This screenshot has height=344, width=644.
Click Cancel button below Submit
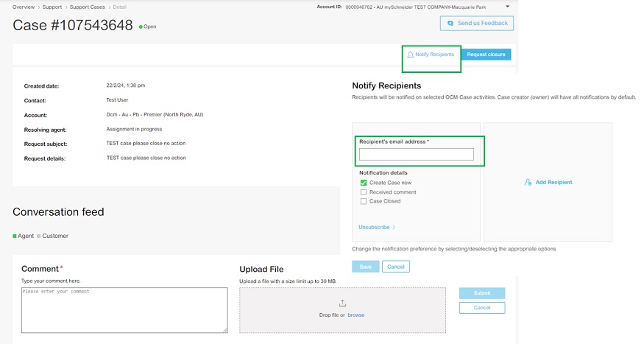[482, 308]
